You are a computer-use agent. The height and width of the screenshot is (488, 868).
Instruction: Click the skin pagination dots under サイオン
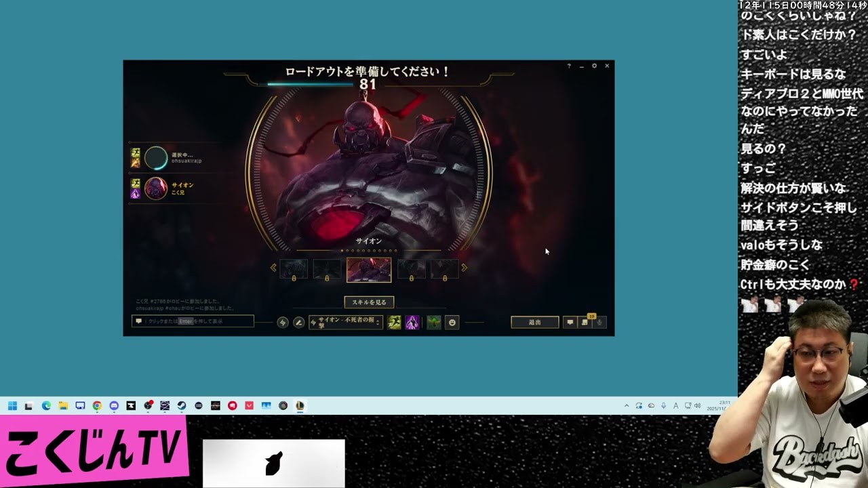pyautogui.click(x=369, y=251)
